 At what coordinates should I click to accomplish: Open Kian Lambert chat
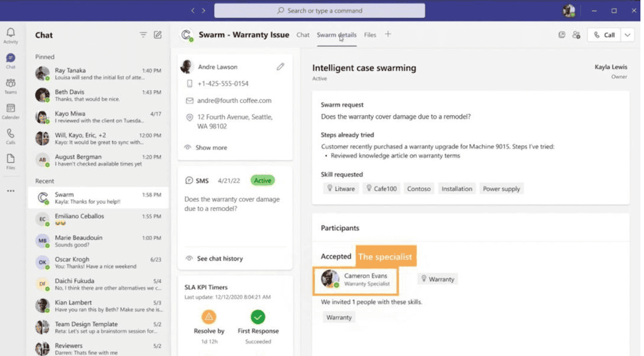[x=98, y=306]
